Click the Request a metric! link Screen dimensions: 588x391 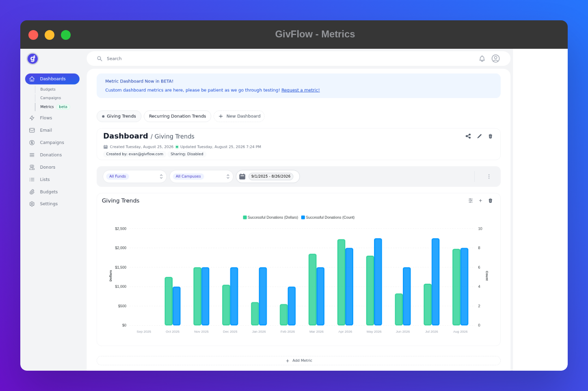point(300,90)
